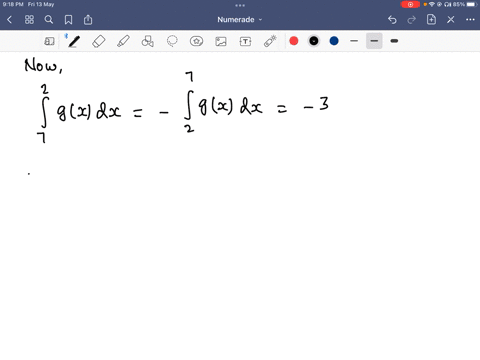Open the search magnifier
Viewport: 480px width, 360px height.
tap(49, 20)
